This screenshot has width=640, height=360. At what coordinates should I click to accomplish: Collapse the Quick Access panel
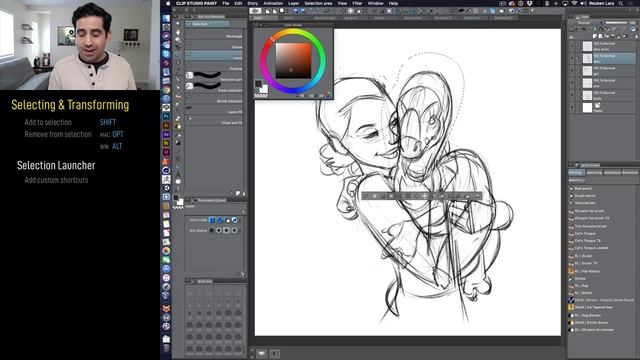[x=571, y=165]
